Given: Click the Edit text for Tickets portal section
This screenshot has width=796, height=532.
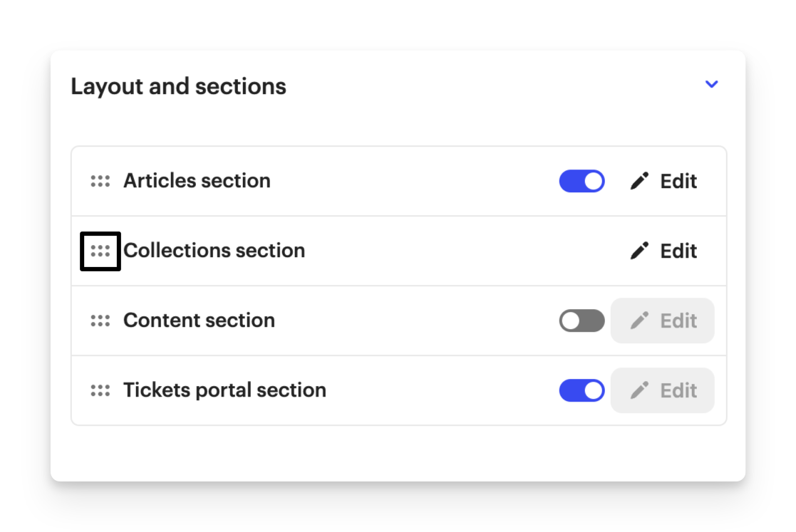Looking at the screenshot, I should coord(678,390).
